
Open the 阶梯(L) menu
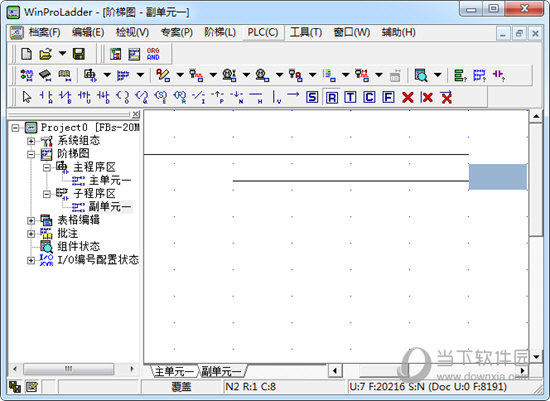[220, 33]
